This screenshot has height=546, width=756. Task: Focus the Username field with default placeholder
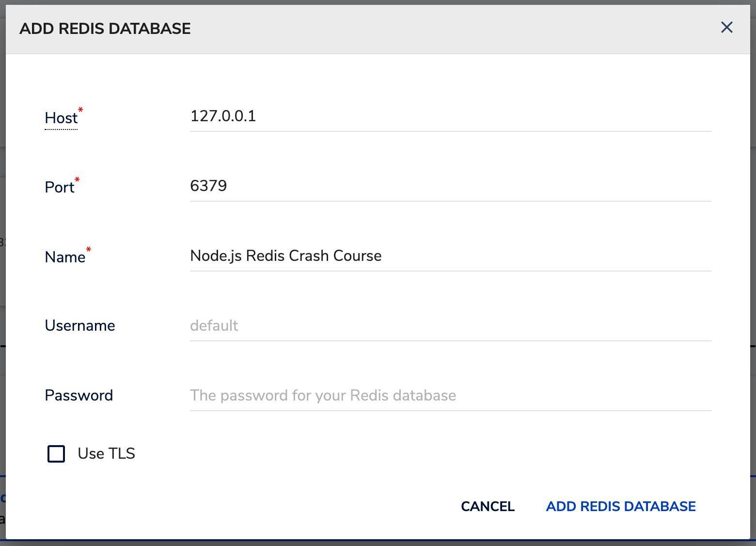click(450, 326)
